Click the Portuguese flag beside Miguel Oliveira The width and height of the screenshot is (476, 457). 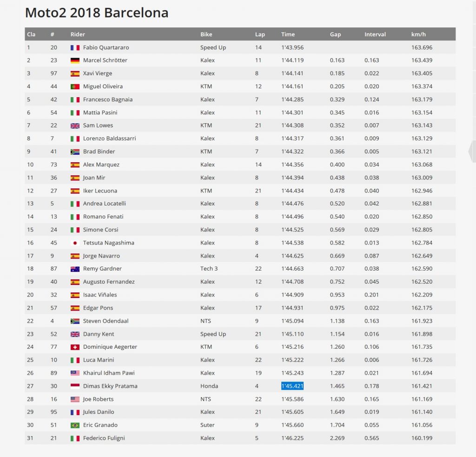point(75,86)
